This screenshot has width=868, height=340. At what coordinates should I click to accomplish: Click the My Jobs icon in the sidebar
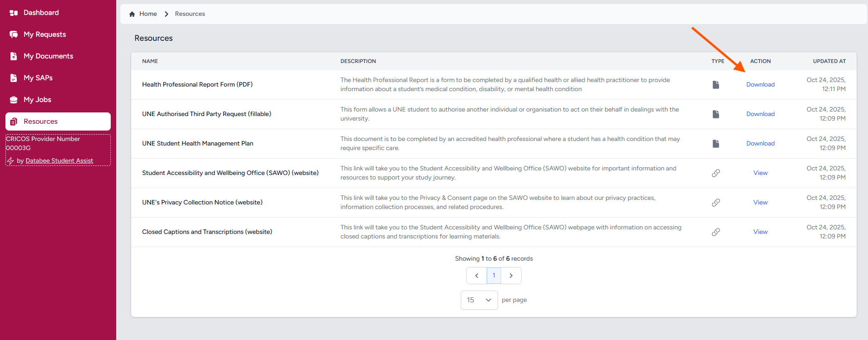(14, 100)
